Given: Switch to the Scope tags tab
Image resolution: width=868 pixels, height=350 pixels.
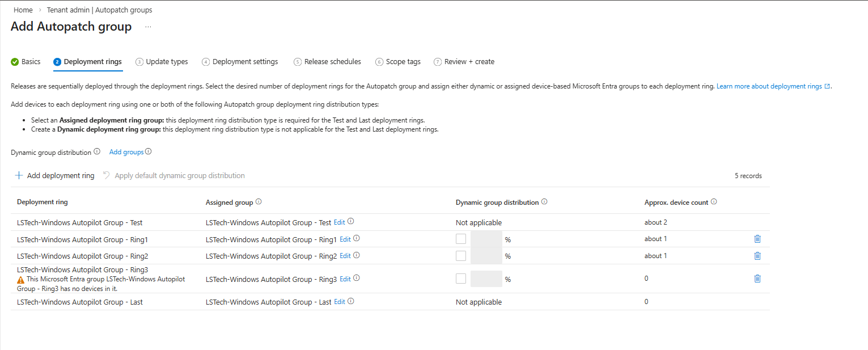Looking at the screenshot, I should pos(398,62).
